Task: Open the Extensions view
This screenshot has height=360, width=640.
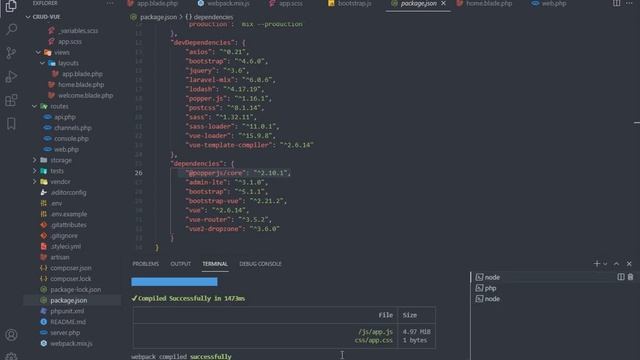Action: point(11,100)
